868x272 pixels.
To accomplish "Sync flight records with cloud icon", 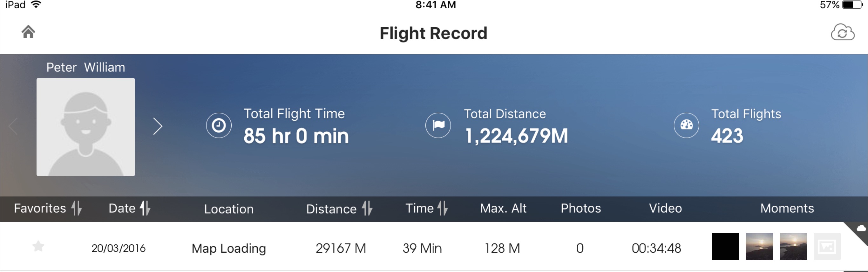I will coord(842,32).
